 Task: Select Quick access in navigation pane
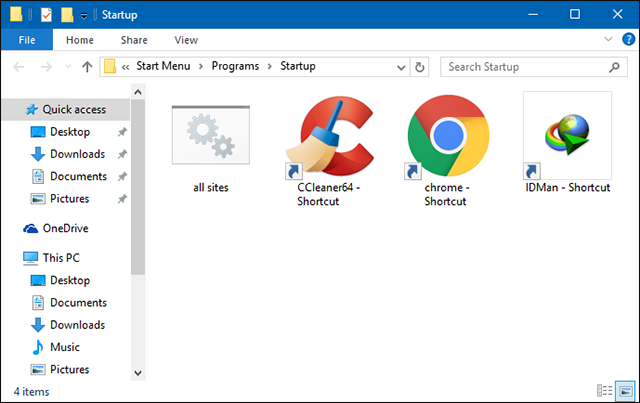(66, 109)
